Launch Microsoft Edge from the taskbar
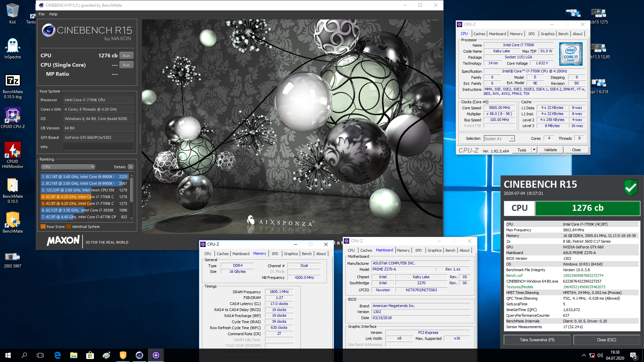 [57, 355]
